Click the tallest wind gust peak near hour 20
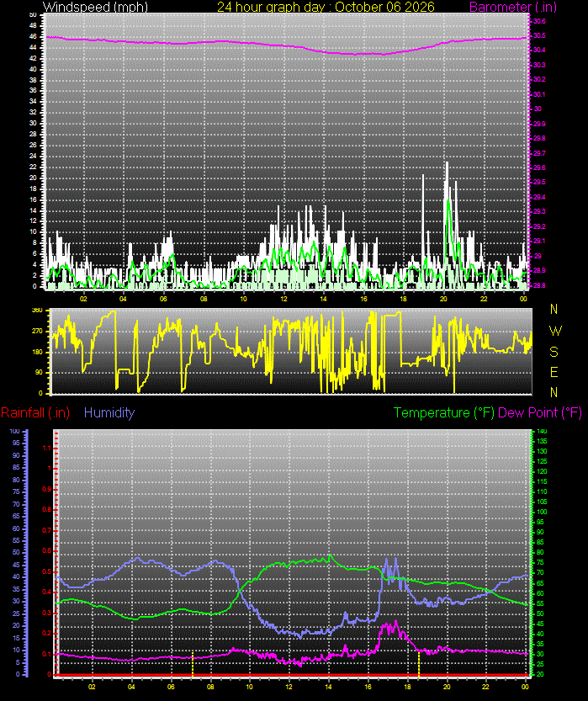The height and width of the screenshot is (701, 588). tap(447, 163)
